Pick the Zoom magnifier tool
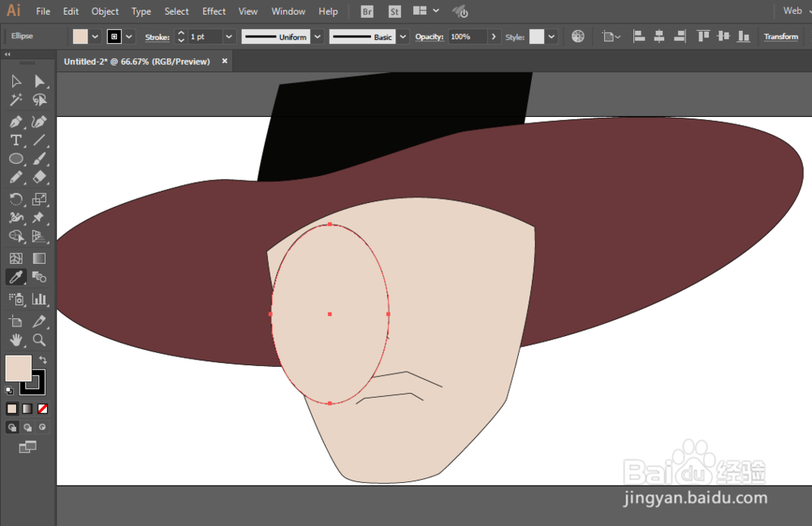The image size is (812, 526). point(39,340)
